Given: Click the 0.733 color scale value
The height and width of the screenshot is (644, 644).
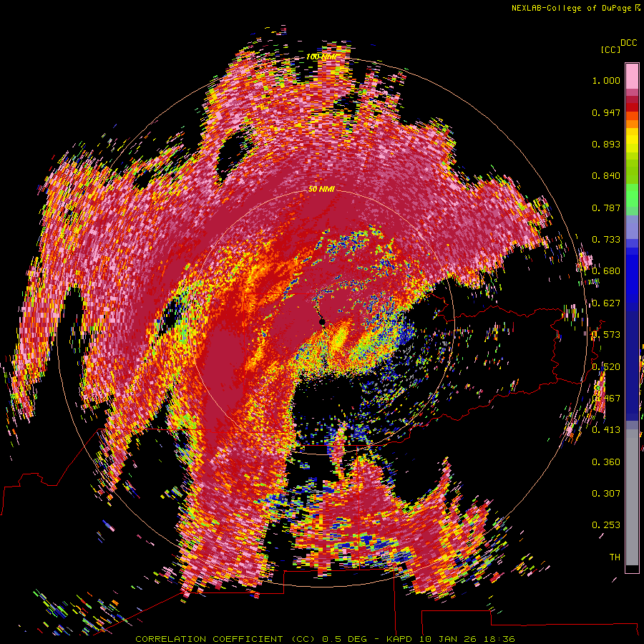Looking at the screenshot, I should [x=606, y=240].
